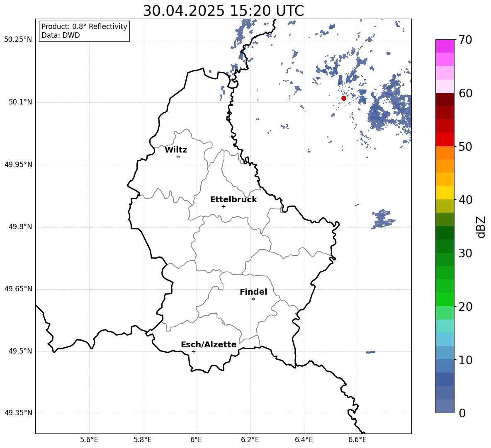
Task: Click the Esch/Alzette station cross marker
Action: [194, 351]
